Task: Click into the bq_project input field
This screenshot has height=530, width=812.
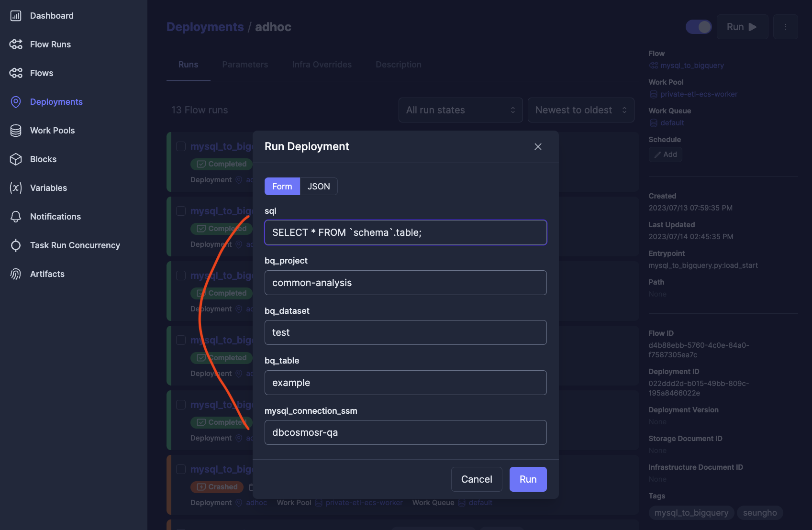Action: (406, 283)
